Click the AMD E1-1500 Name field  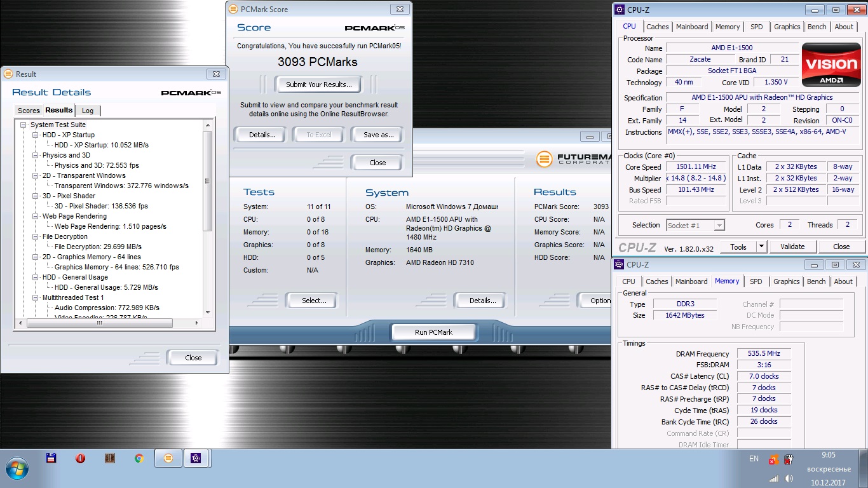pos(731,48)
